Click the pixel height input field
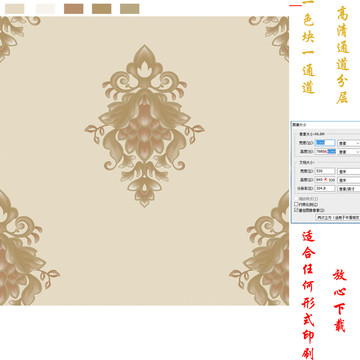The width and height of the screenshot is (360, 360). coord(325,151)
